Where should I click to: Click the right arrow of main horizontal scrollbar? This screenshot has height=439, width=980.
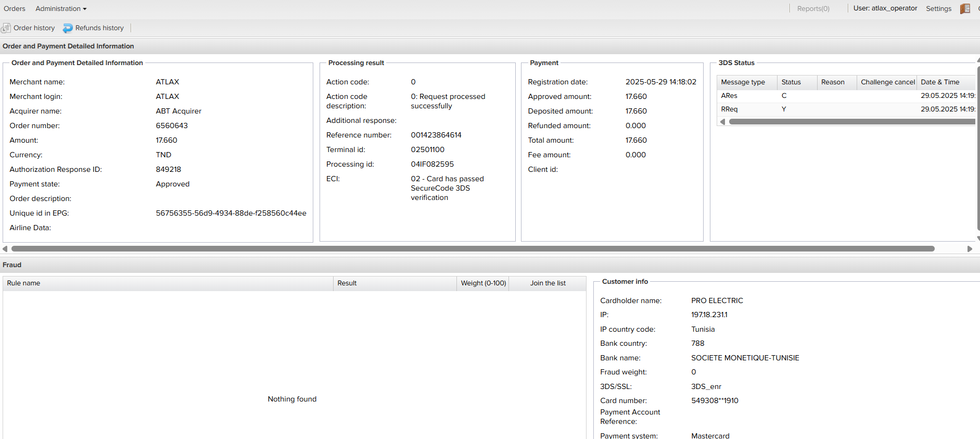pyautogui.click(x=970, y=249)
